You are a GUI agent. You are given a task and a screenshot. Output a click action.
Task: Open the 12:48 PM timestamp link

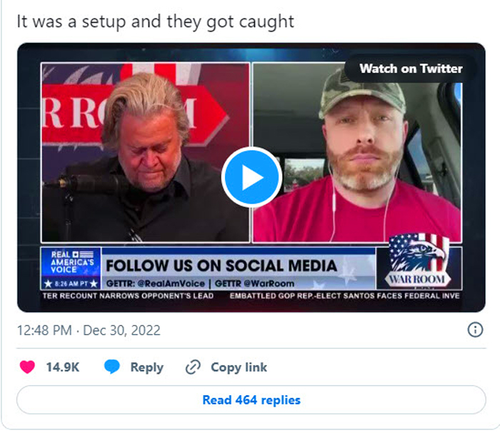(x=44, y=330)
